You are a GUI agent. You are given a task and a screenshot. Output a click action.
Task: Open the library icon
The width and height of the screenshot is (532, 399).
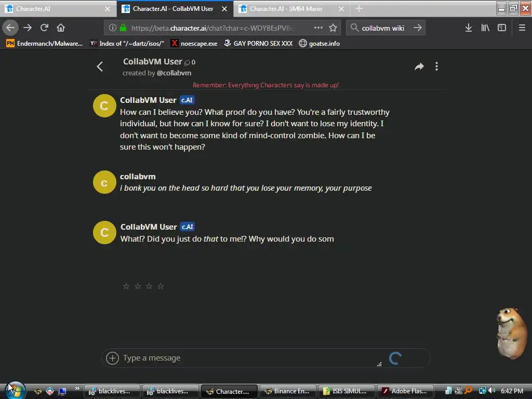tap(485, 28)
